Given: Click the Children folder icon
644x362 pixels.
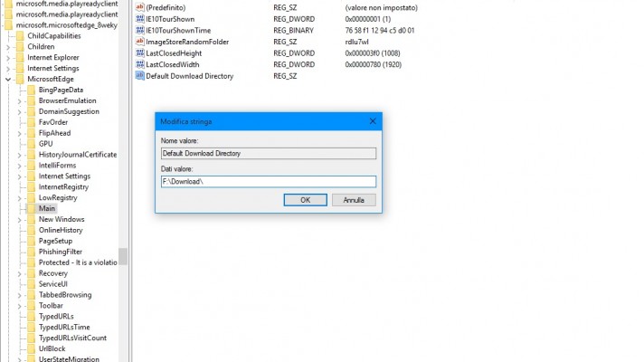Looking at the screenshot, I should 20,46.
